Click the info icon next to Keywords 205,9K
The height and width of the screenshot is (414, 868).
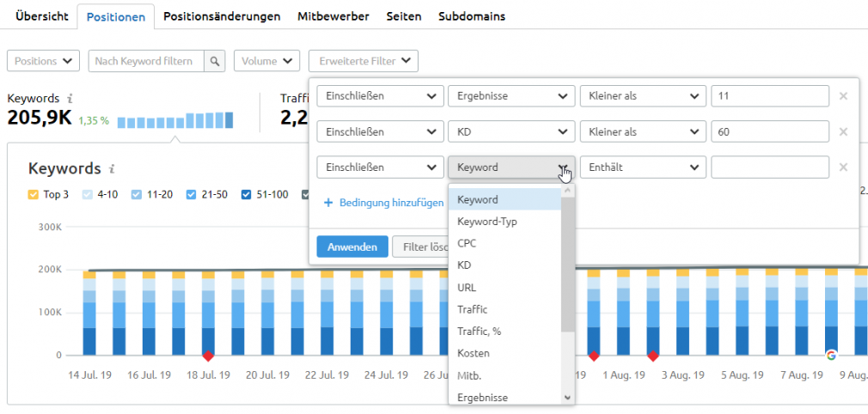point(70,99)
